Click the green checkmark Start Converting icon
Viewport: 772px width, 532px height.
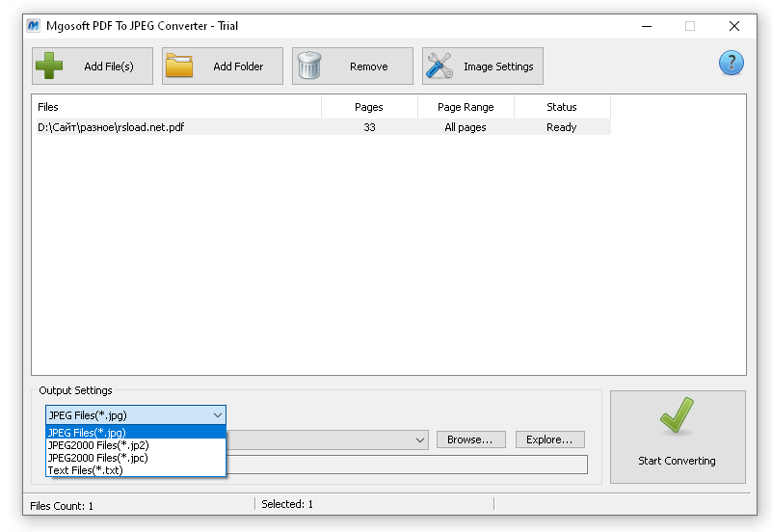point(677,415)
